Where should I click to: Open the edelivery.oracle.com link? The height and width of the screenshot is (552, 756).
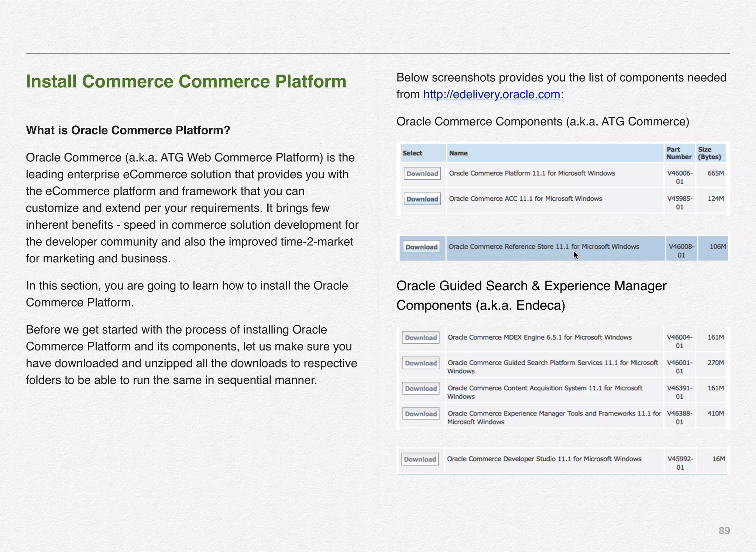492,94
